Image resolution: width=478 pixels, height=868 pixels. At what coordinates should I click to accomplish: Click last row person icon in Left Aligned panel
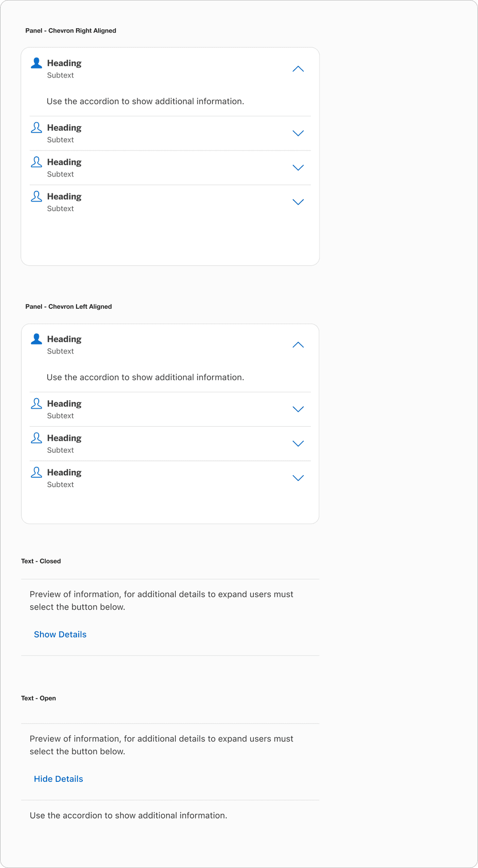(36, 473)
